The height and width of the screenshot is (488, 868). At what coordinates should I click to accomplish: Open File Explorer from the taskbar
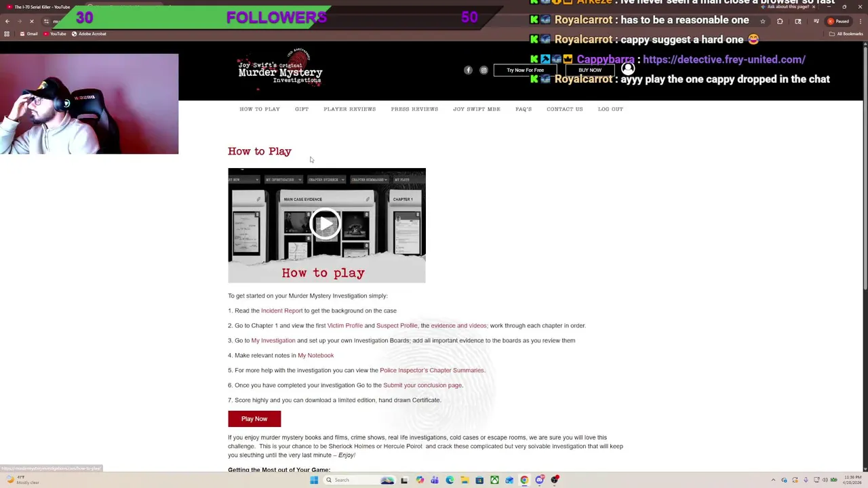pyautogui.click(x=465, y=480)
